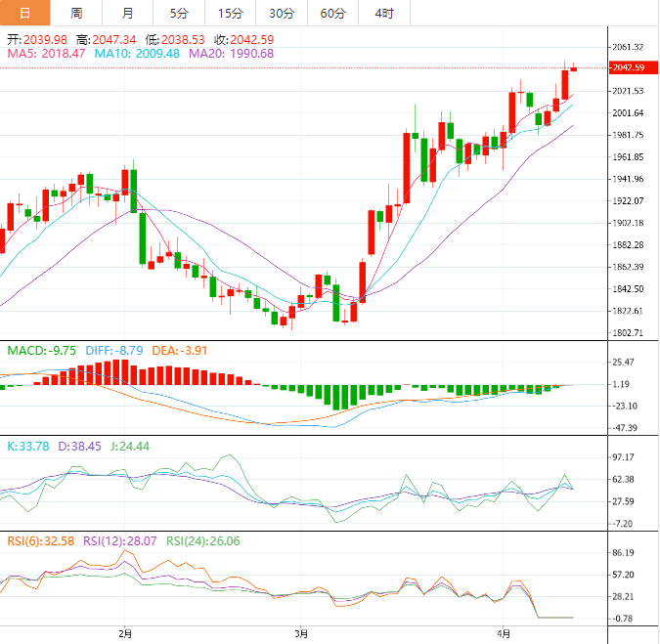
Task: Open the 30分 timeframe tab
Action: [x=282, y=13]
